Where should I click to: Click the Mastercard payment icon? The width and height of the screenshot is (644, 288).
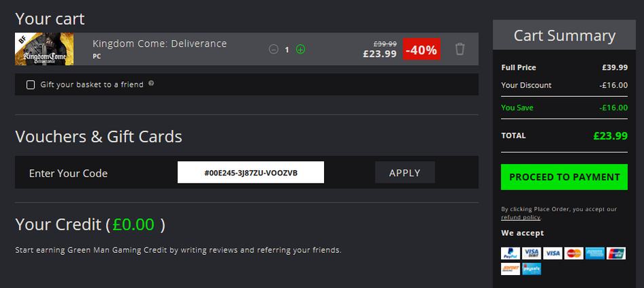point(573,253)
